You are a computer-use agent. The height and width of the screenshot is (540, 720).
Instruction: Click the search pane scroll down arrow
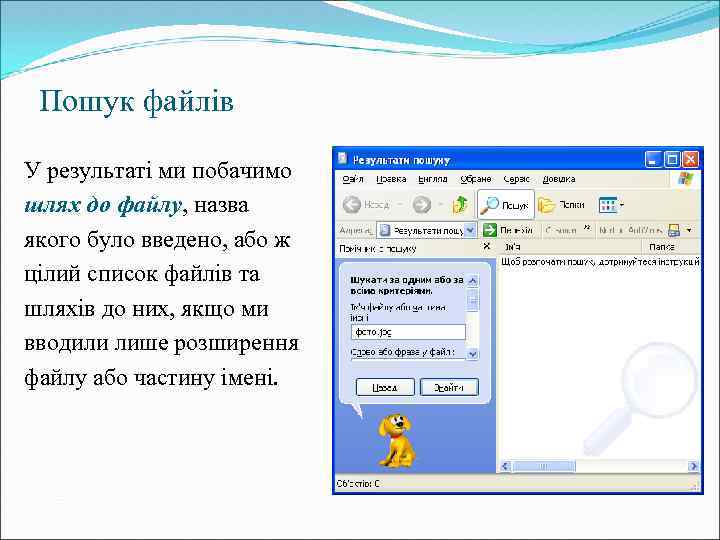[472, 354]
